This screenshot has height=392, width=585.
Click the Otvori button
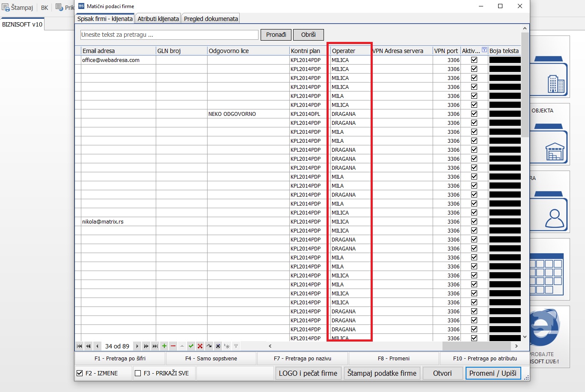(442, 373)
